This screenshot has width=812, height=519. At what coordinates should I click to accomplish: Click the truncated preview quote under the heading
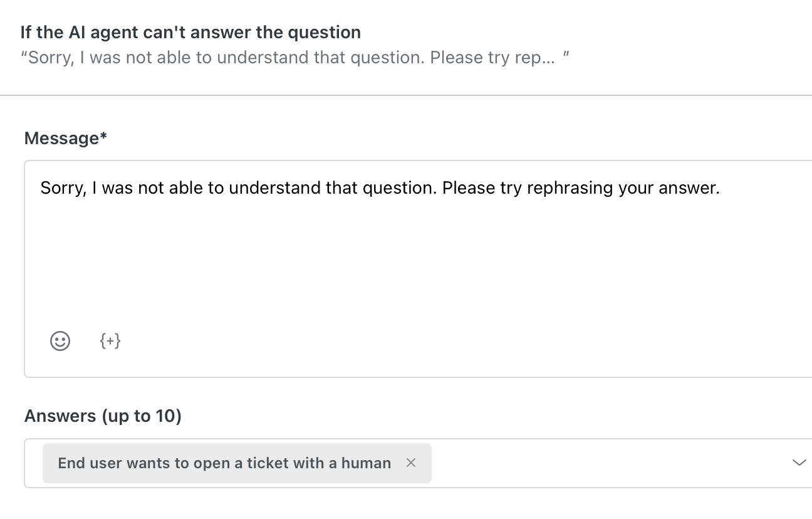(x=294, y=57)
